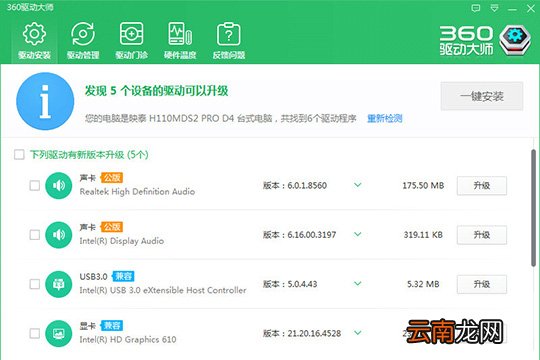Switch to the 驱动门诊 tab label
Screen dimensions: 540x360
pos(131,55)
